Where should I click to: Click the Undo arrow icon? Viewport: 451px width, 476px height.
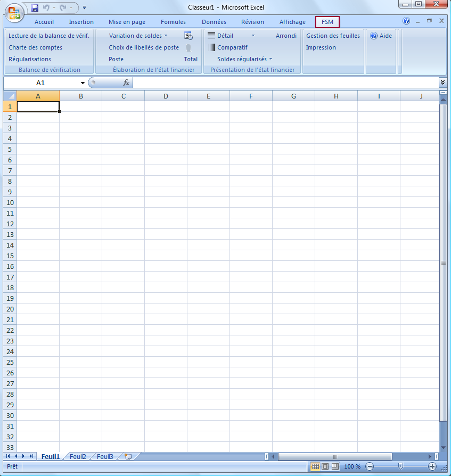46,8
